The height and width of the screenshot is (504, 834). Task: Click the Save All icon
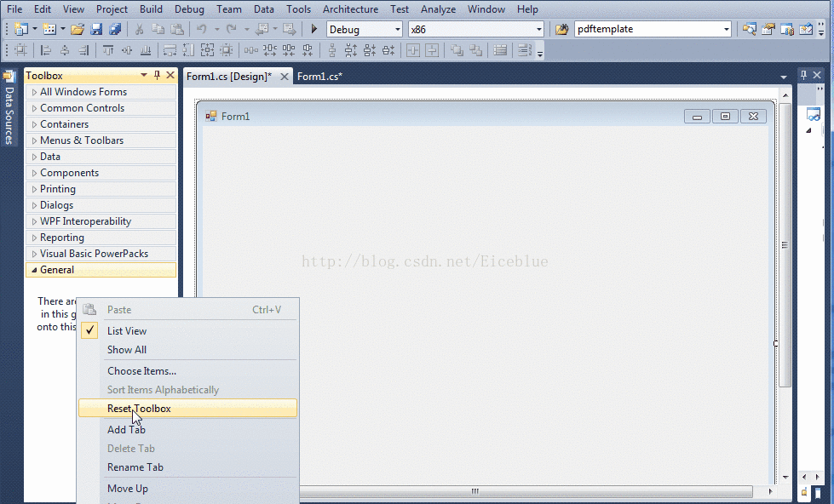coord(115,29)
